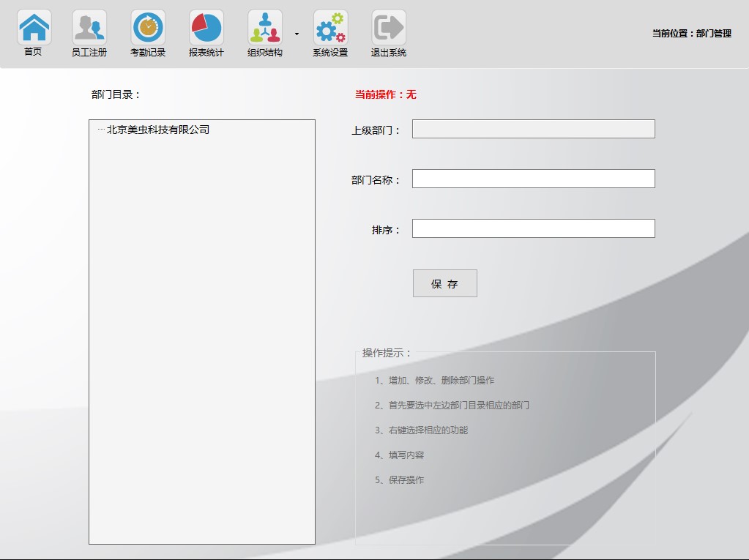Select 北京美虫科技有限公司 in department tree
Screen dimensions: 749x560
(158, 130)
